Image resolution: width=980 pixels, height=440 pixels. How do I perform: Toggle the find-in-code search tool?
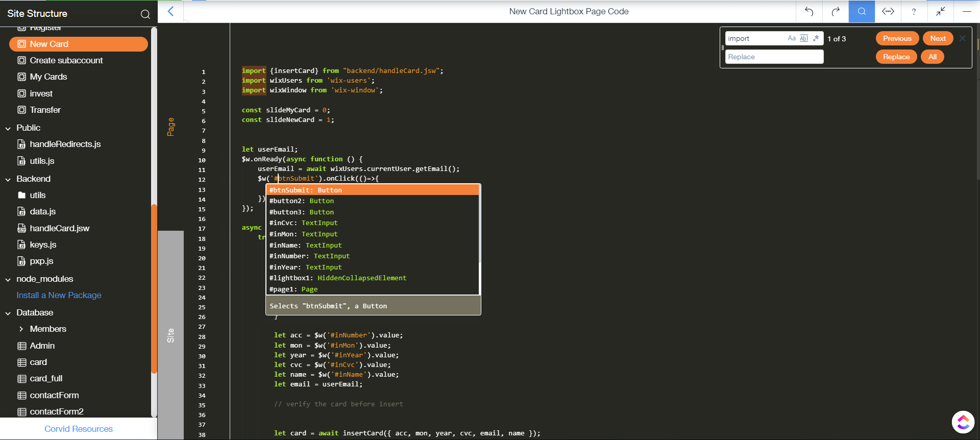[862, 11]
